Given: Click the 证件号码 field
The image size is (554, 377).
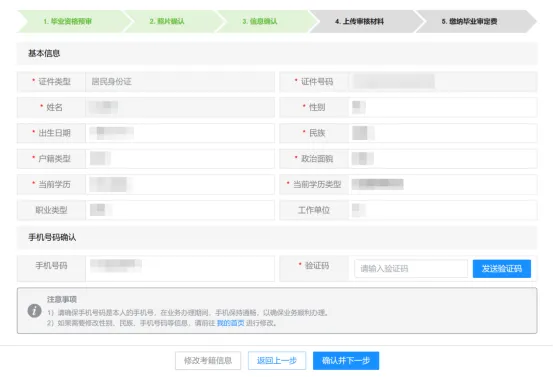Looking at the screenshot, I should pyautogui.click(x=443, y=82).
